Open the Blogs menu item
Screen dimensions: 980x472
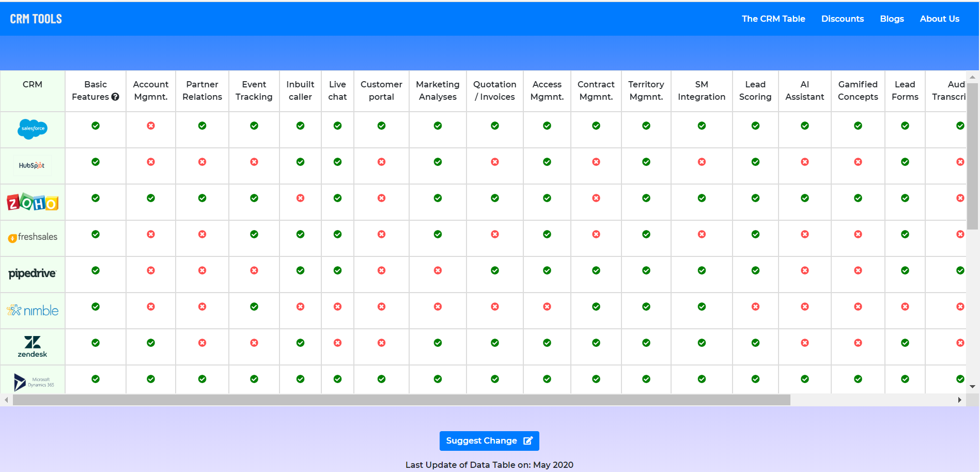click(x=892, y=19)
